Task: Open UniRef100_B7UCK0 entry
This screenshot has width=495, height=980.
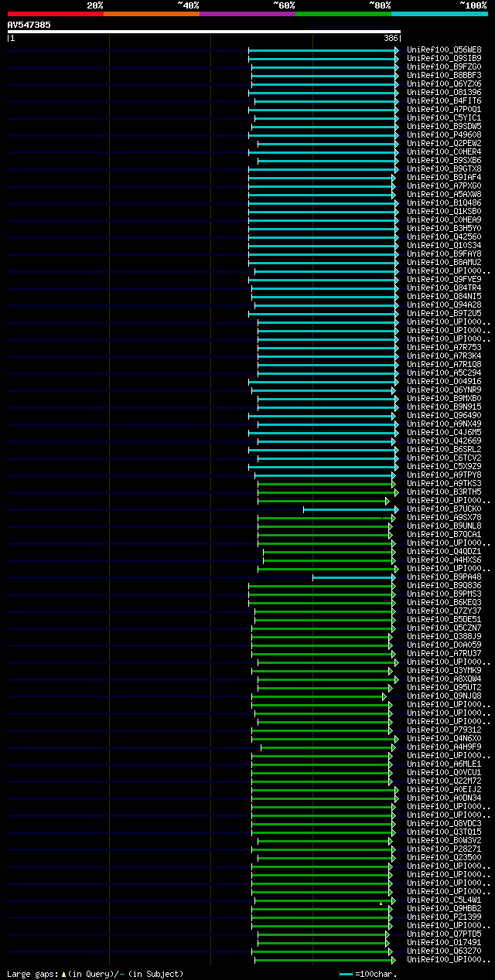Action: pos(445,509)
